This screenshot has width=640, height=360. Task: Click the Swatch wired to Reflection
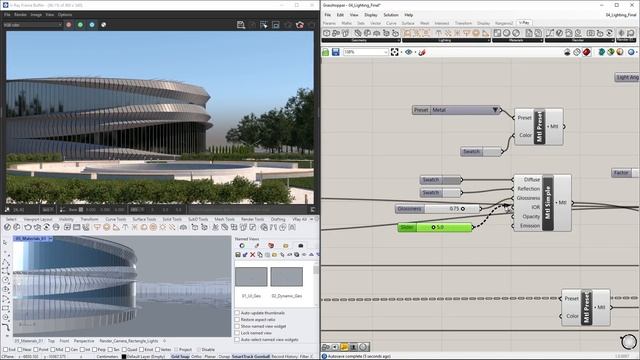[441, 193]
